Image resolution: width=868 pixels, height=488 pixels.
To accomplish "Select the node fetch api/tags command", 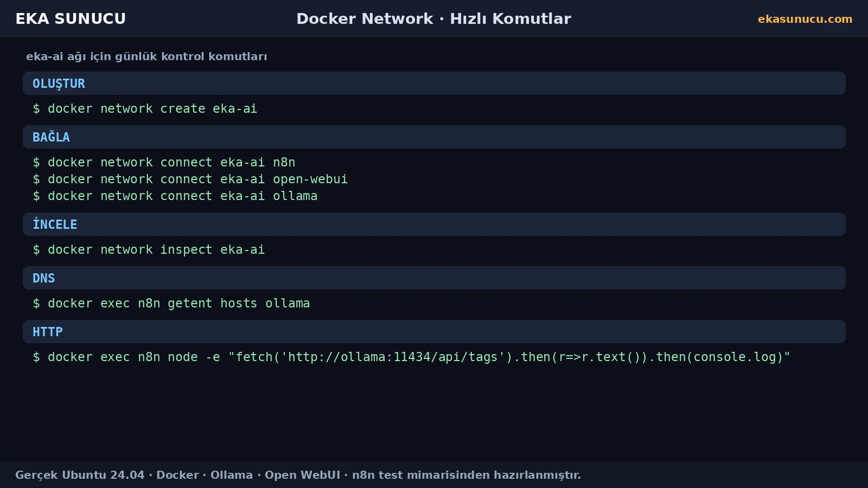I will [411, 357].
